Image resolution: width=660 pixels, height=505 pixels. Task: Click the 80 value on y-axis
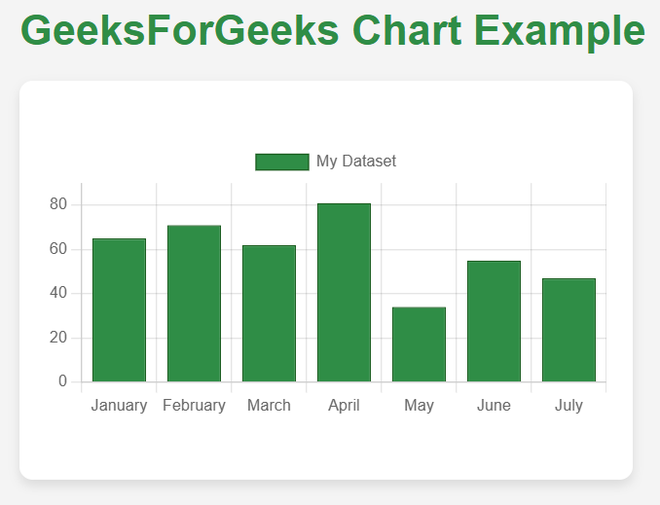[58, 205]
